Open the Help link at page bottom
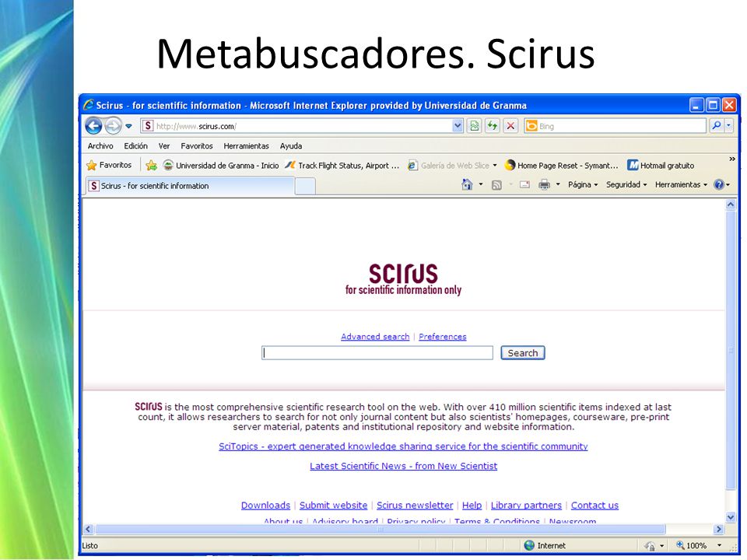 tap(472, 506)
